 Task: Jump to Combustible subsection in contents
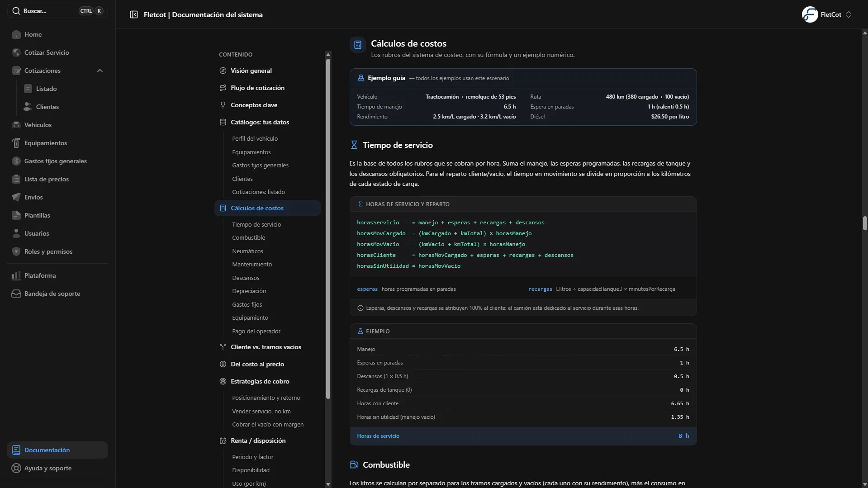point(248,237)
